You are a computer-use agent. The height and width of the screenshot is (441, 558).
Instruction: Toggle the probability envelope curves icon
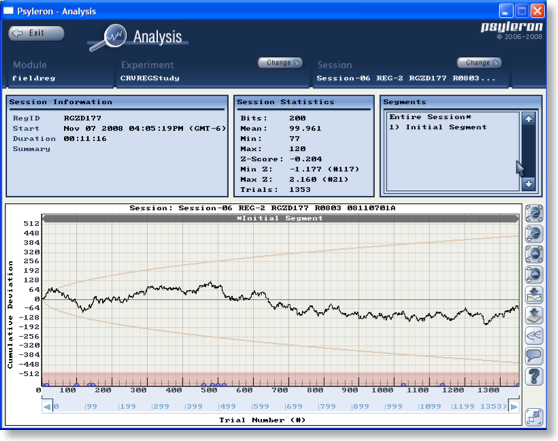[534, 335]
